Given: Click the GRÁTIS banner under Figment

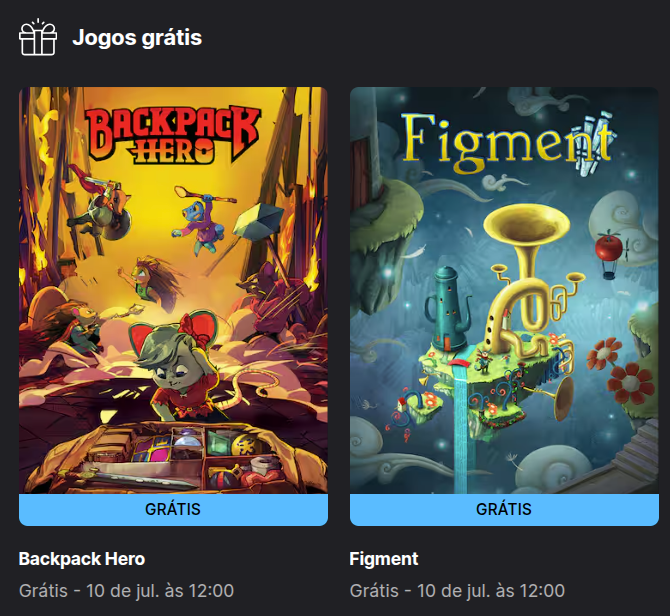Looking at the screenshot, I should tap(504, 510).
